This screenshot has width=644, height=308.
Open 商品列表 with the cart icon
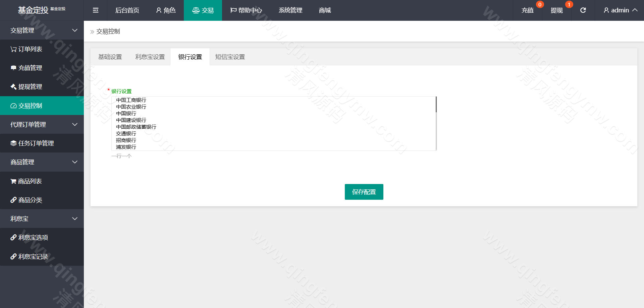(x=30, y=181)
